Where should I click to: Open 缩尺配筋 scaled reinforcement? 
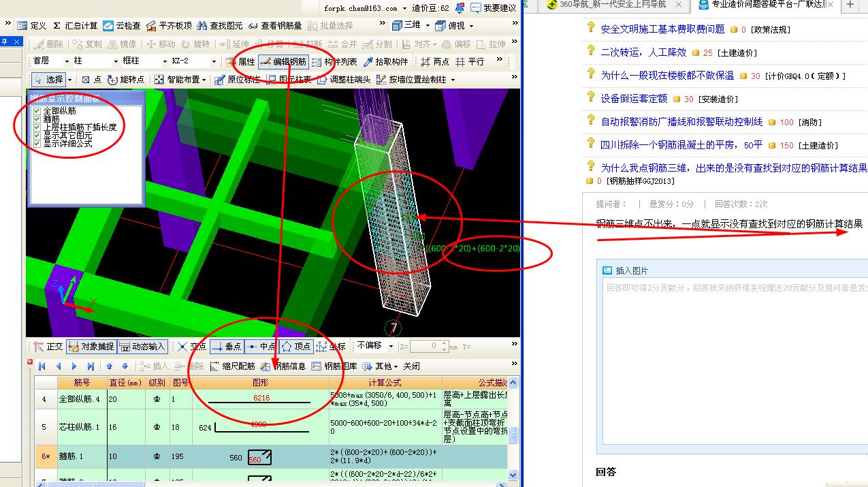click(232, 366)
